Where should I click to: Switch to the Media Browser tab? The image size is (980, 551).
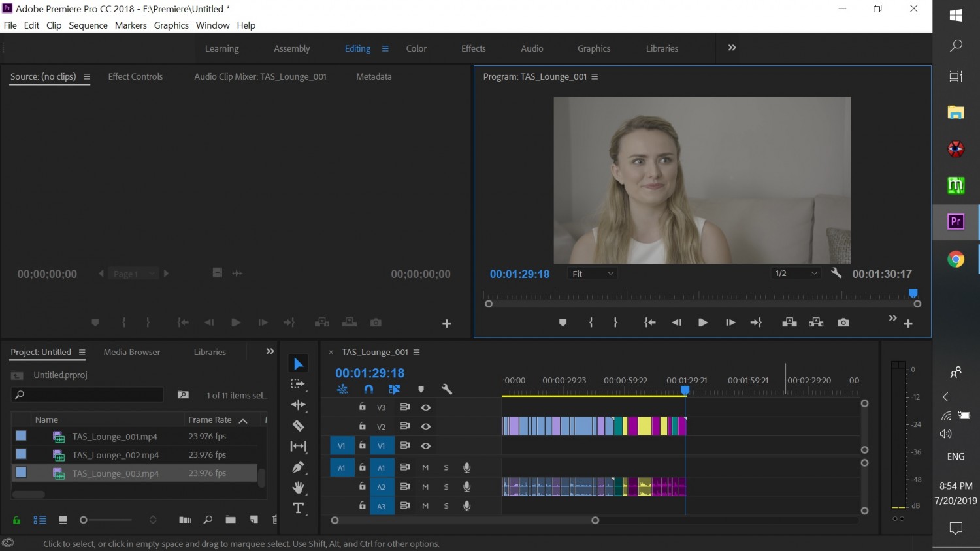[132, 352]
